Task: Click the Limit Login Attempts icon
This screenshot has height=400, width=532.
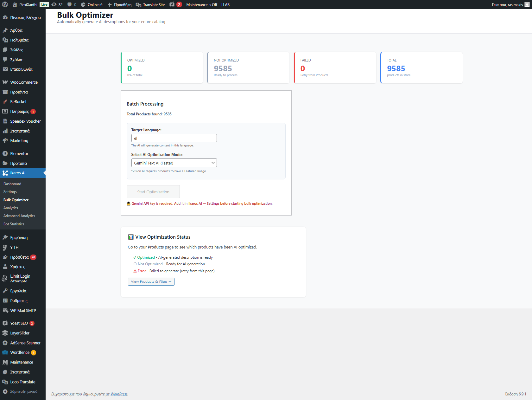Action: pos(5,278)
